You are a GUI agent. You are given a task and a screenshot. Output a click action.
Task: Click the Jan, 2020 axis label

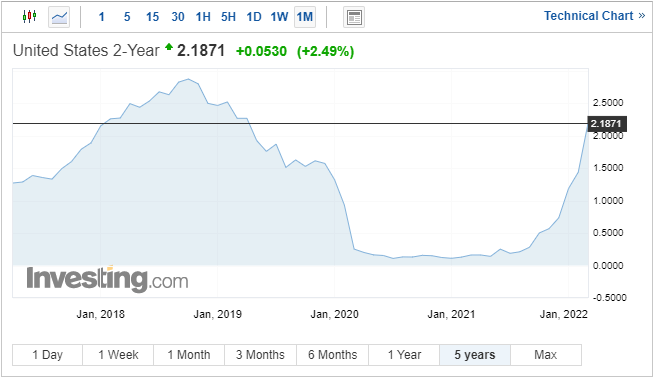[334, 314]
